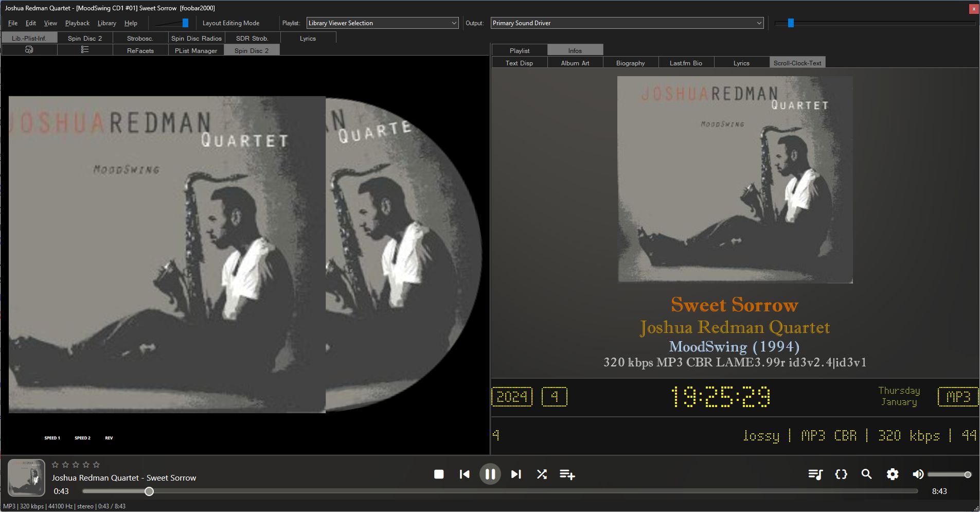Select the album-search icon tab

(x=29, y=50)
